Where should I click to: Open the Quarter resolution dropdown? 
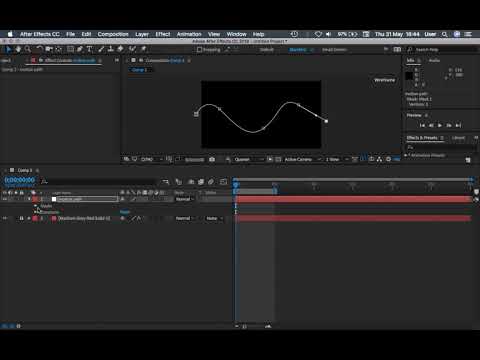point(248,159)
